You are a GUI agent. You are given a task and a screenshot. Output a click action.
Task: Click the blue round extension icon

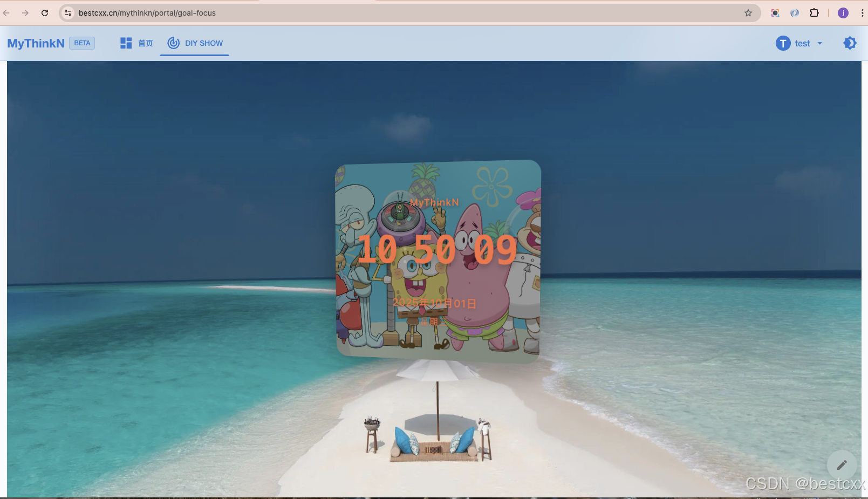795,13
